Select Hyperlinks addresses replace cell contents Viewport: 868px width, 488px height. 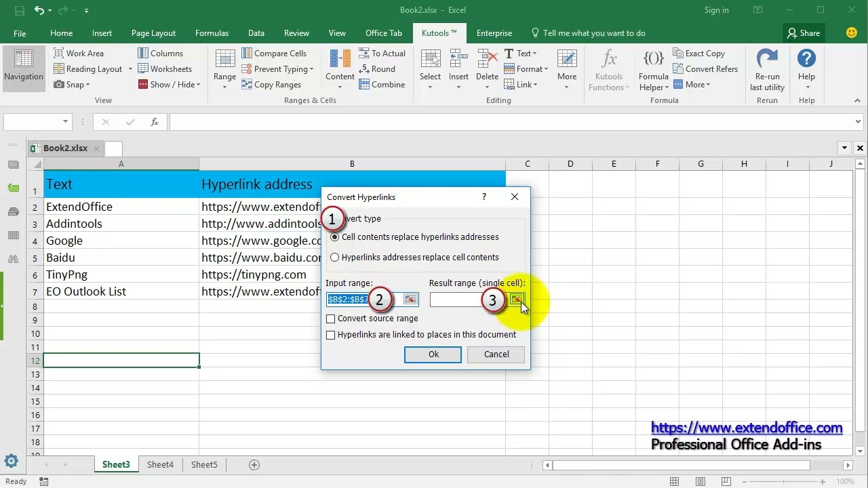click(x=415, y=258)
